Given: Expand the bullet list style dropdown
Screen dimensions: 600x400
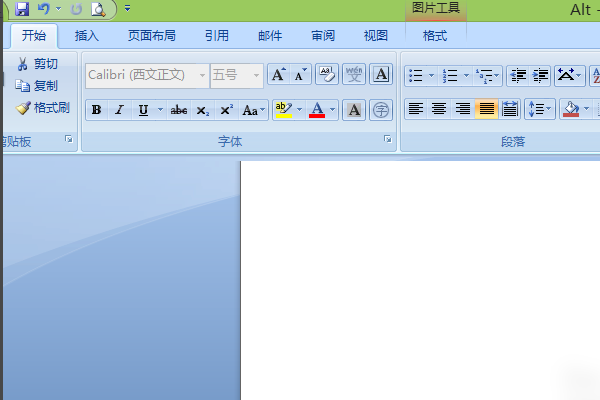Looking at the screenshot, I should 432,75.
